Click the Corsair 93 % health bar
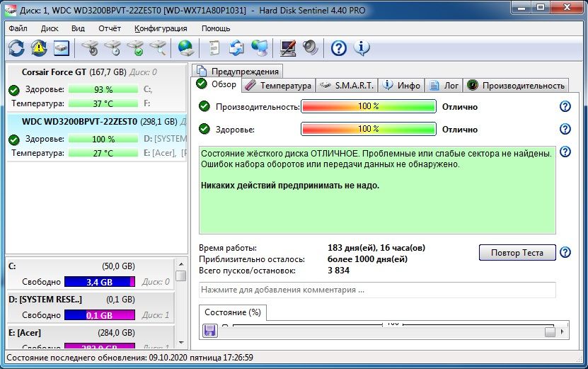 [x=103, y=90]
